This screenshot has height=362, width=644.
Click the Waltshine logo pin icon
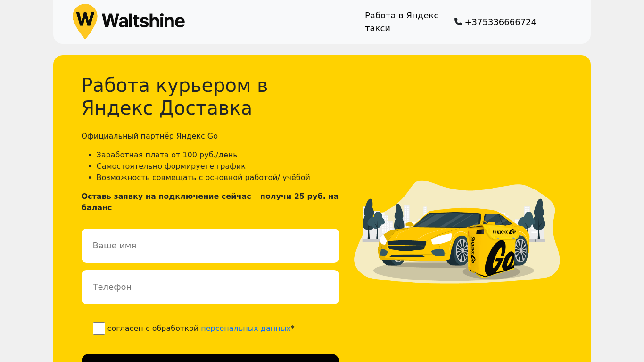(85, 21)
